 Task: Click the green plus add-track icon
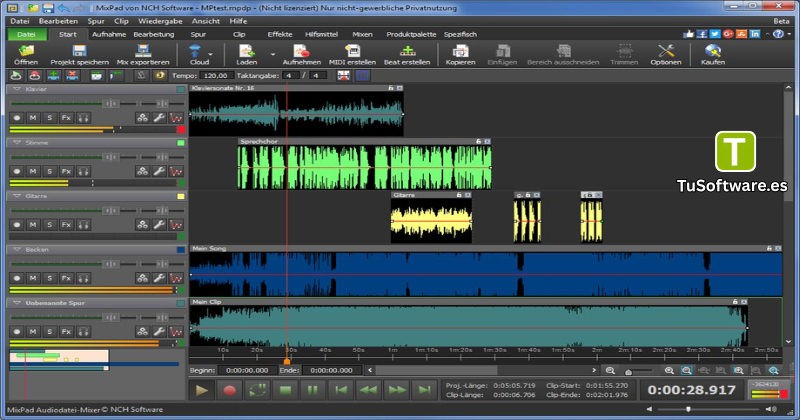pos(53,76)
